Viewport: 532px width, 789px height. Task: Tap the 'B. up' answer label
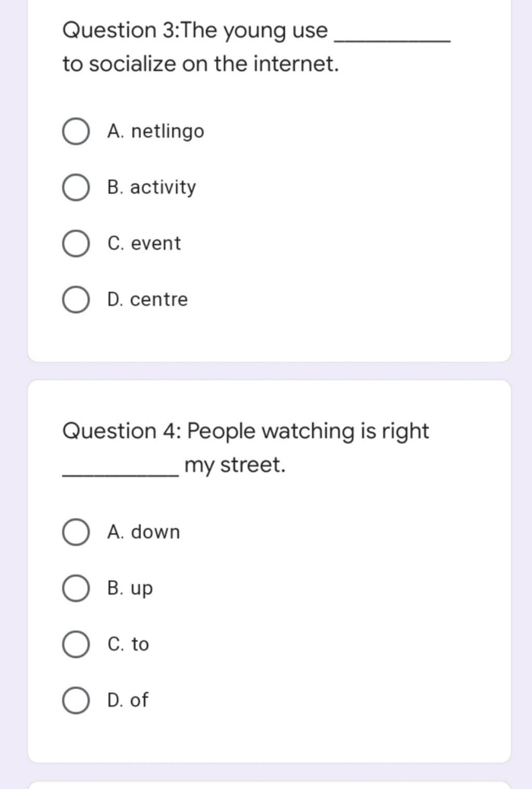[130, 589]
